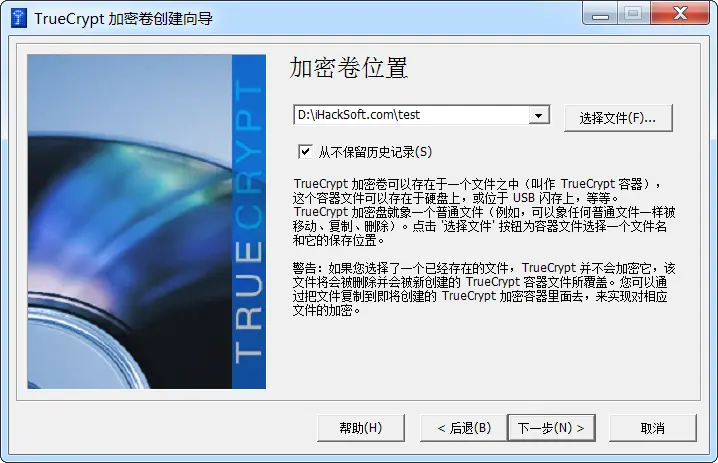Open help with the '帮助(H)' button
This screenshot has height=463, width=718.
(361, 428)
